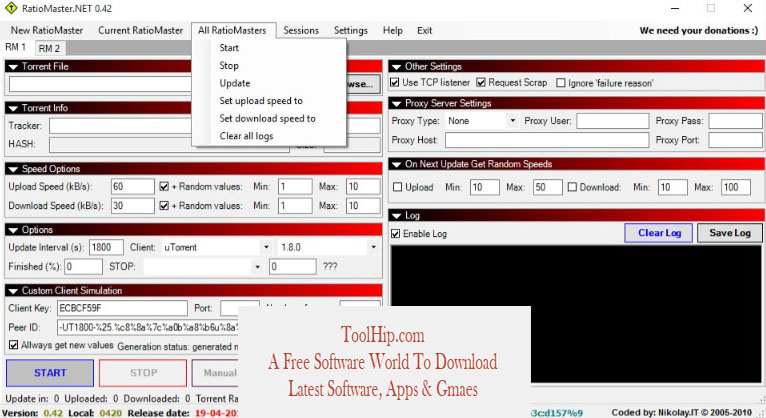Switch to the RM 1 tab
The image size is (766, 418).
[x=16, y=47]
